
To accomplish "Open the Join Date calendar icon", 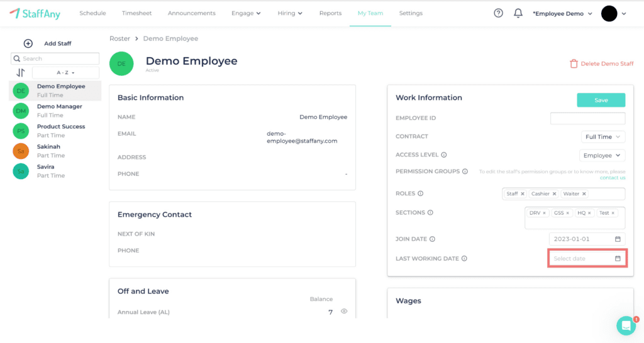I will tap(618, 239).
